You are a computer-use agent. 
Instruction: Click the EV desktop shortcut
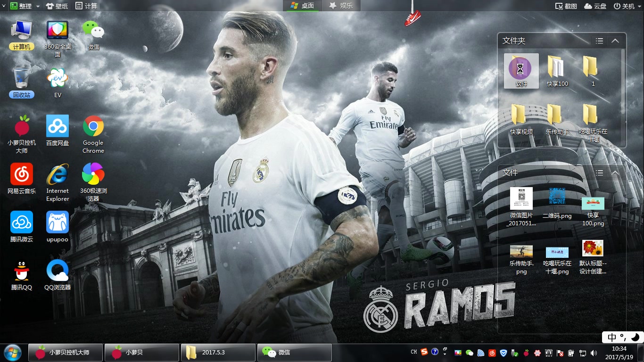pyautogui.click(x=58, y=82)
